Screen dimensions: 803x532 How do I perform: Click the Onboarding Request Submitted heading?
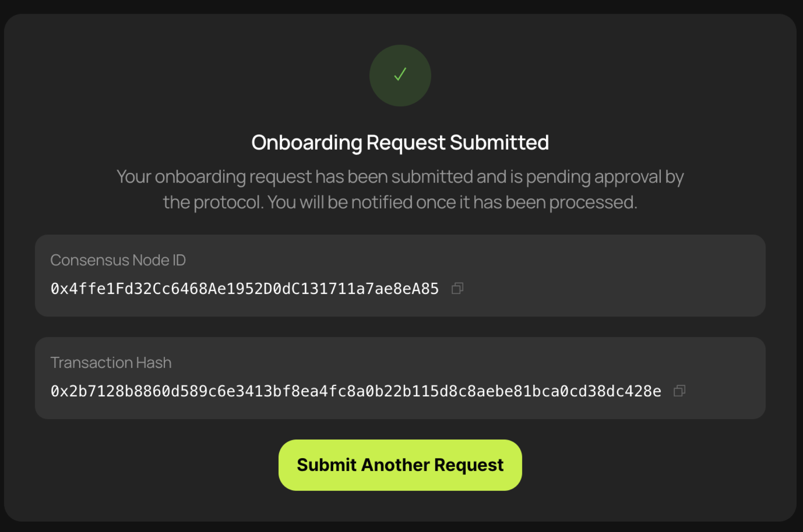coord(400,142)
